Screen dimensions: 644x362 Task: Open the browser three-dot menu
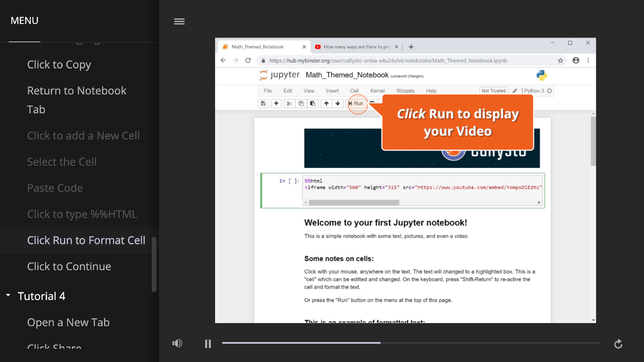(588, 60)
